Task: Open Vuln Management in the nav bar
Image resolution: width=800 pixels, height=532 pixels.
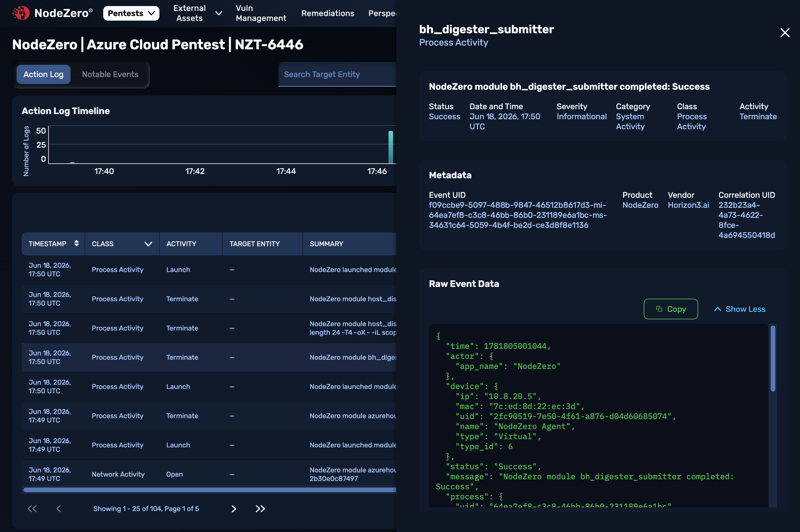Action: [261, 13]
